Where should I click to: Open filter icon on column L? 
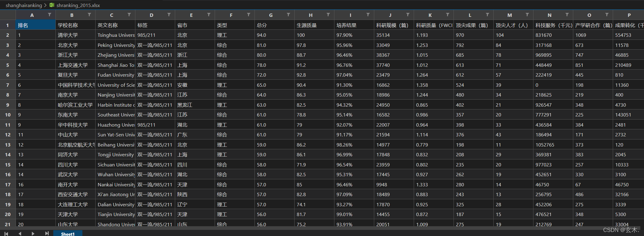488,15
